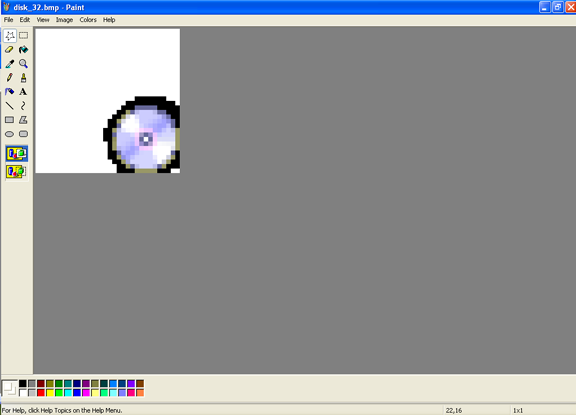576x415 pixels.
Task: Pick the dark gray color swatch
Action: tap(32, 384)
